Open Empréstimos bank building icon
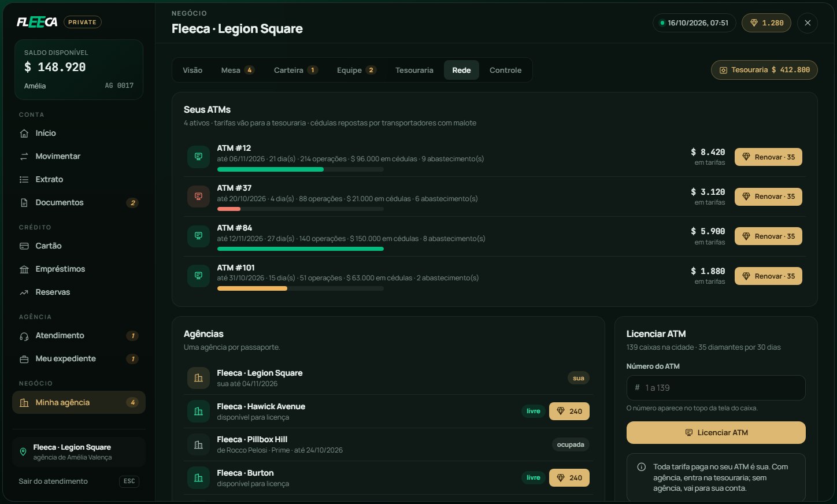This screenshot has height=504, width=837. (24, 269)
